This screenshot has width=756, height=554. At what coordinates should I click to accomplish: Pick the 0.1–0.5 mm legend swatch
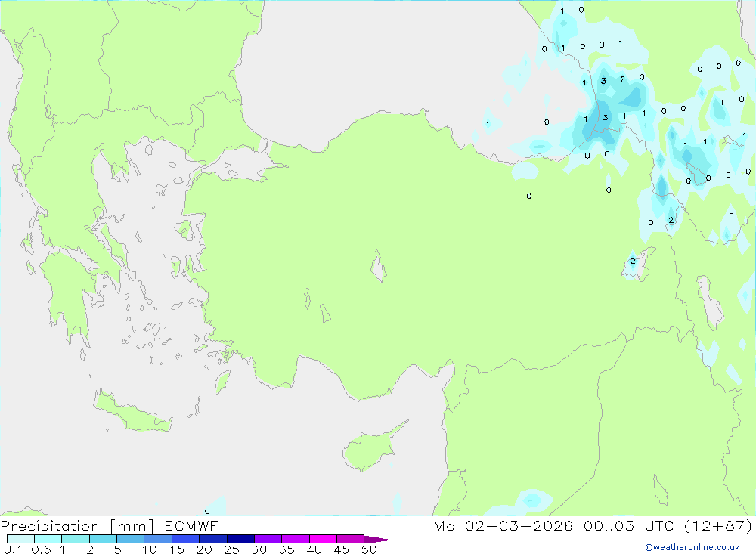click(x=20, y=539)
